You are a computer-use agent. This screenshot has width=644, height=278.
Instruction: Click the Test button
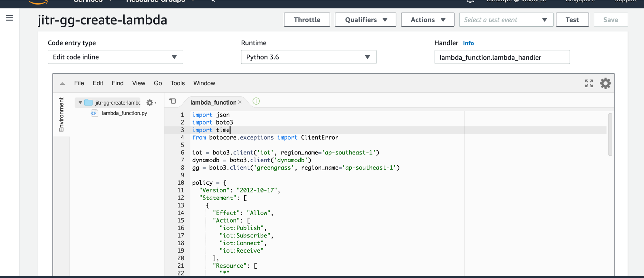pyautogui.click(x=572, y=20)
